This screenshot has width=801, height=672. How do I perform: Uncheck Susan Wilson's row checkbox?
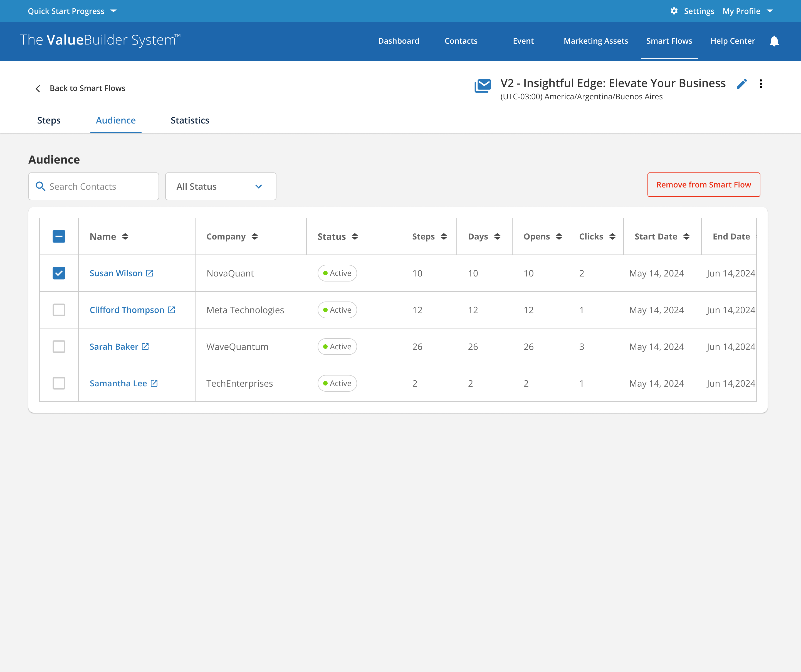pos(59,273)
